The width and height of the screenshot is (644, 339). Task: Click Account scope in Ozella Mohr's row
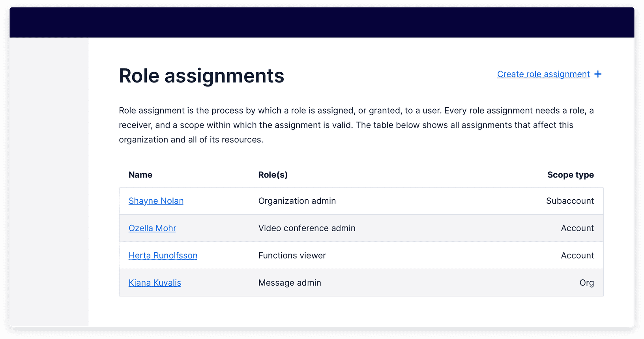point(577,228)
